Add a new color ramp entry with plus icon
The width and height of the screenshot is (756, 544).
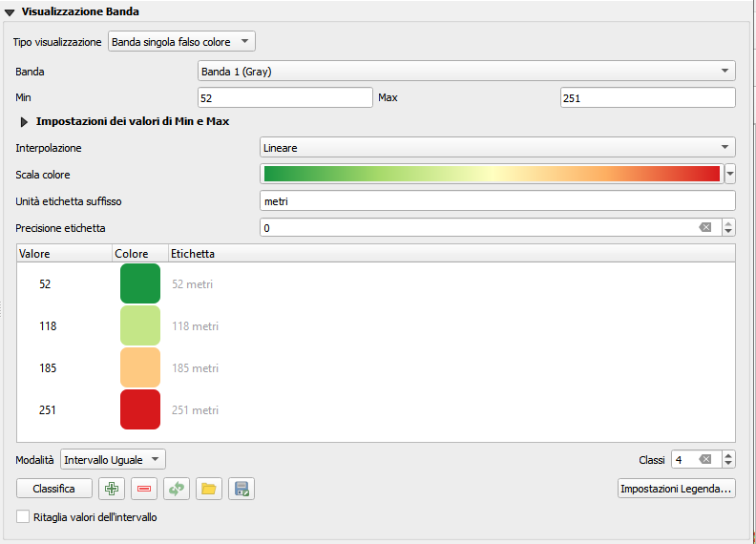112,489
